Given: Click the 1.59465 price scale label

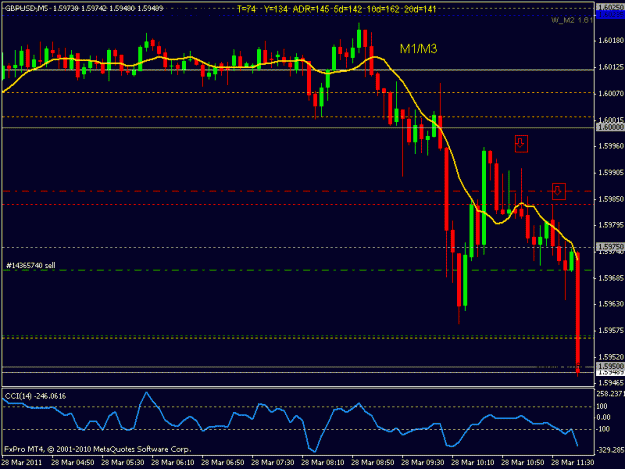Looking at the screenshot, I should point(611,383).
